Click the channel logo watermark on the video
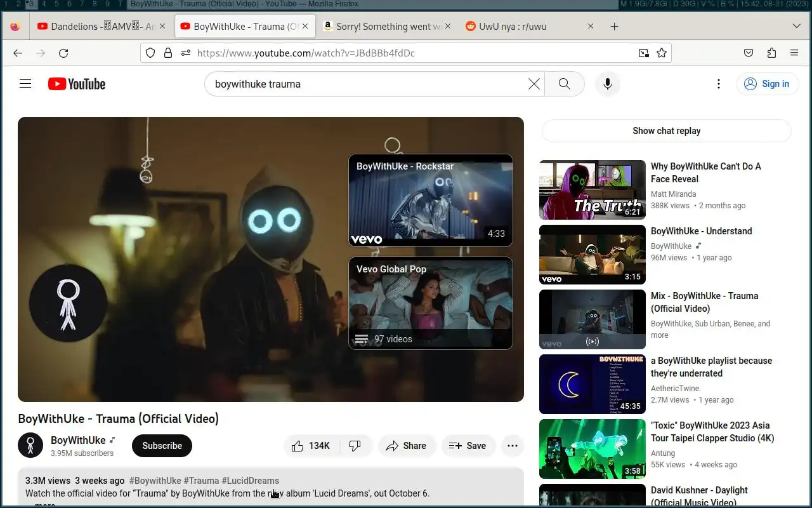This screenshot has width=812, height=508. point(68,303)
